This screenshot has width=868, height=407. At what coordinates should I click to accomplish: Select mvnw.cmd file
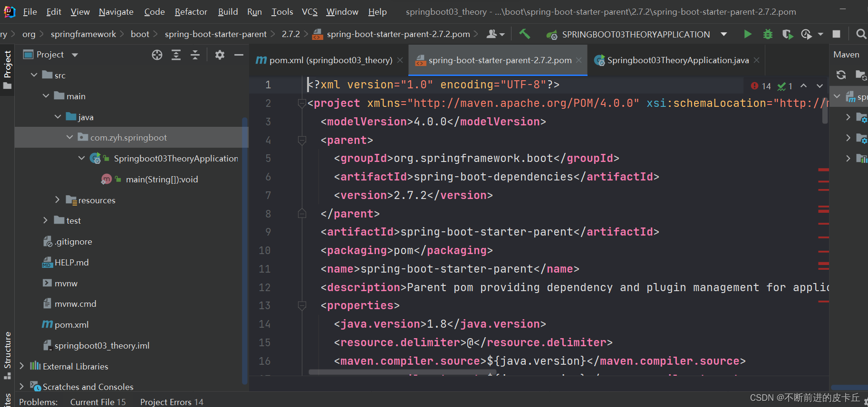pos(75,304)
